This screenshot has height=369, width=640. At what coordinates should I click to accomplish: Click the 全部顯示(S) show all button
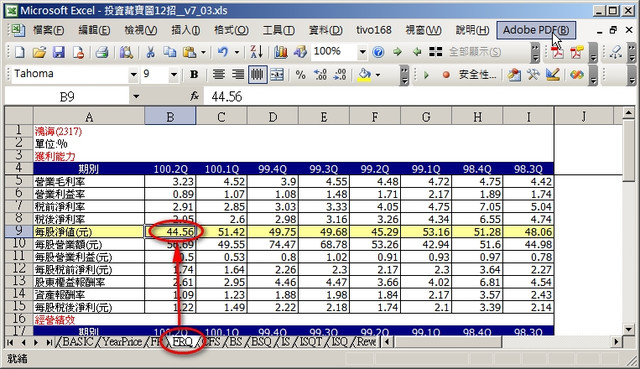[475, 52]
